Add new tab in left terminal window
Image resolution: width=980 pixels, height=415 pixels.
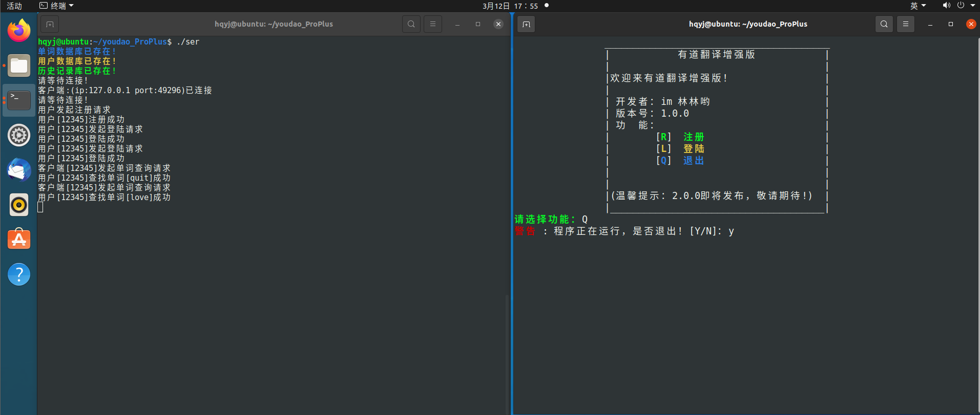(50, 24)
